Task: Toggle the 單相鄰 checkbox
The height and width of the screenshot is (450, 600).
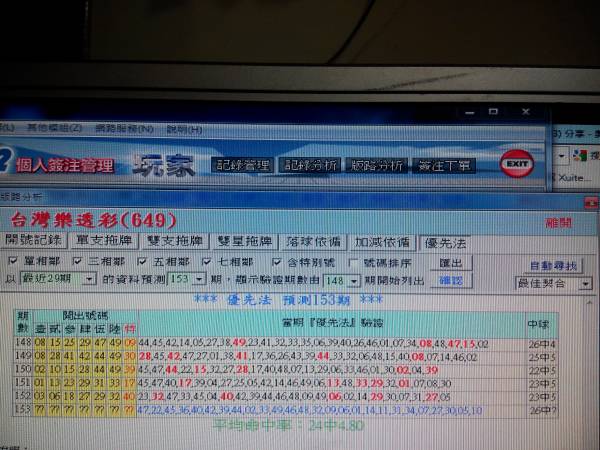Action: pyautogui.click(x=12, y=261)
